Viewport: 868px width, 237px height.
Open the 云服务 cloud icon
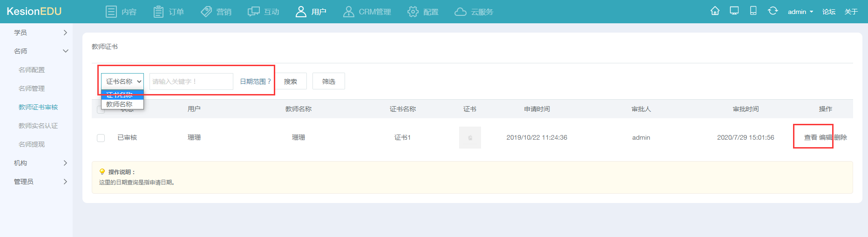click(460, 12)
